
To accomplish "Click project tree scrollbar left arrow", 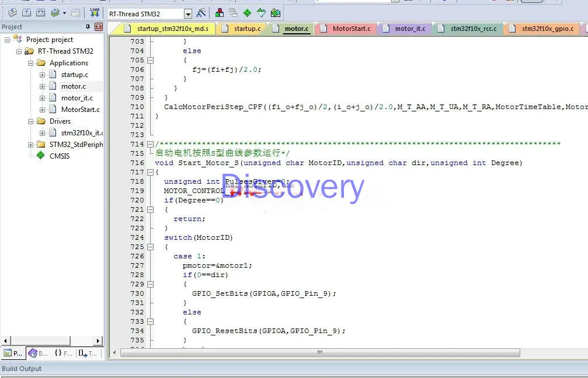I will [x=6, y=341].
